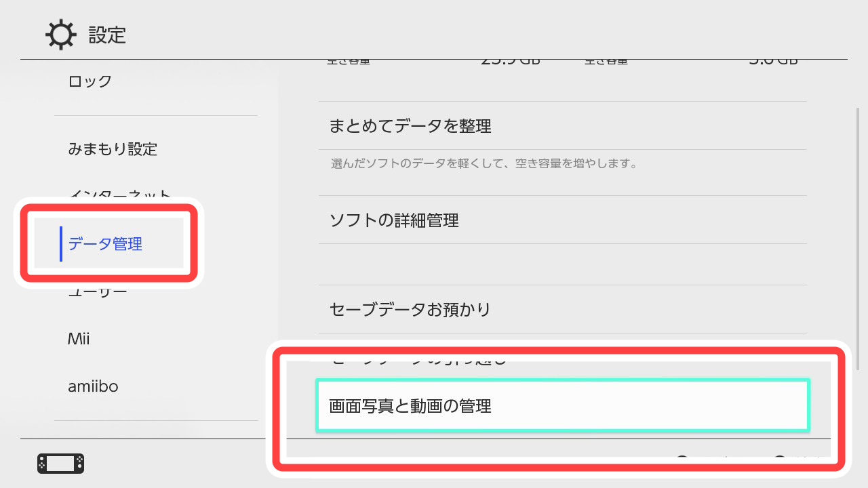
Task: Click the right-side vertical scrollbar
Action: click(858, 237)
